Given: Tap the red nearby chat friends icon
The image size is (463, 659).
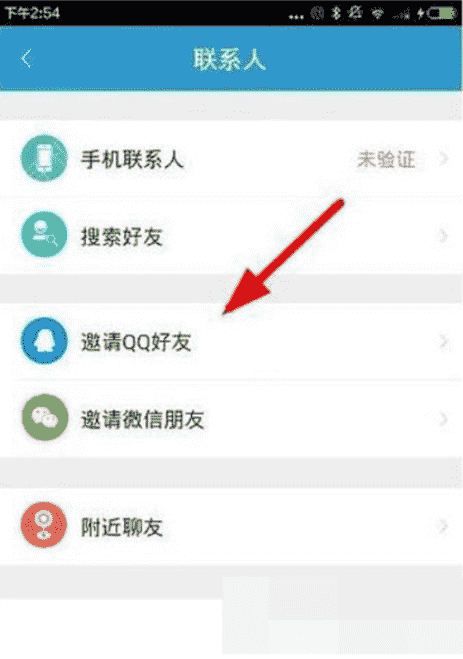Looking at the screenshot, I should pyautogui.click(x=44, y=525).
